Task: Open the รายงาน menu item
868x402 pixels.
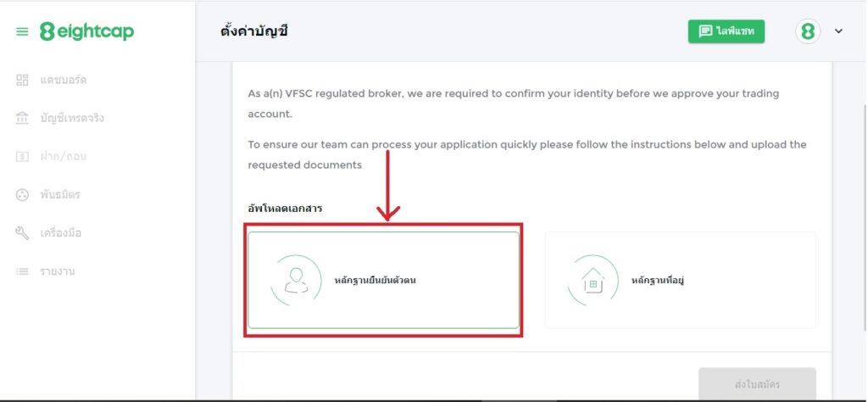Action: (58, 271)
